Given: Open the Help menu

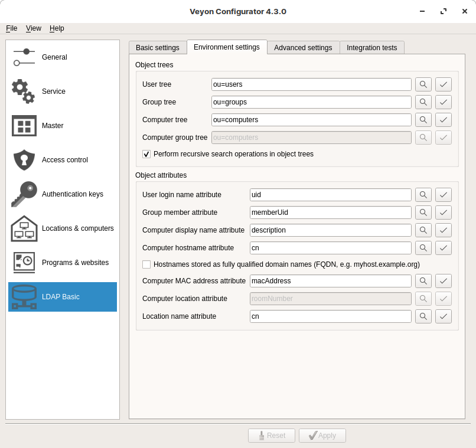Looking at the screenshot, I should (57, 28).
